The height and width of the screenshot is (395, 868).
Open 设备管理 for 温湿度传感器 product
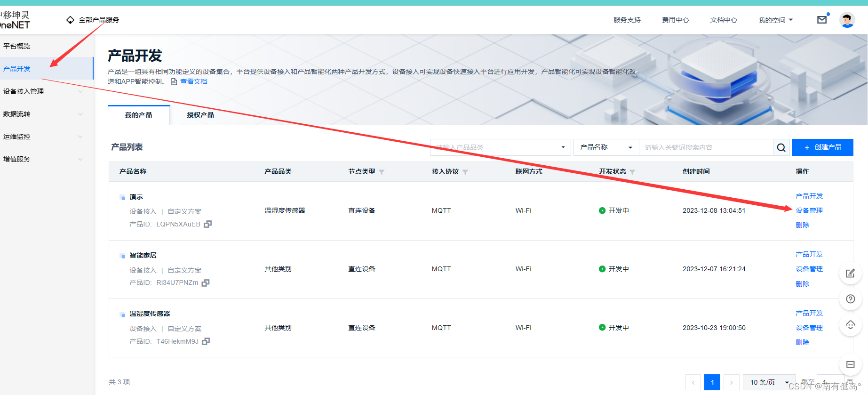pyautogui.click(x=809, y=328)
